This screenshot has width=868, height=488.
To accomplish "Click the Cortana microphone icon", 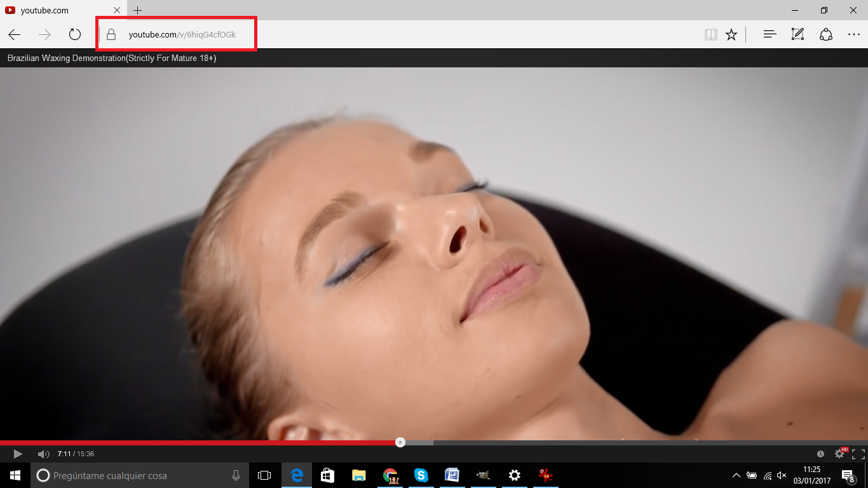I will 236,475.
